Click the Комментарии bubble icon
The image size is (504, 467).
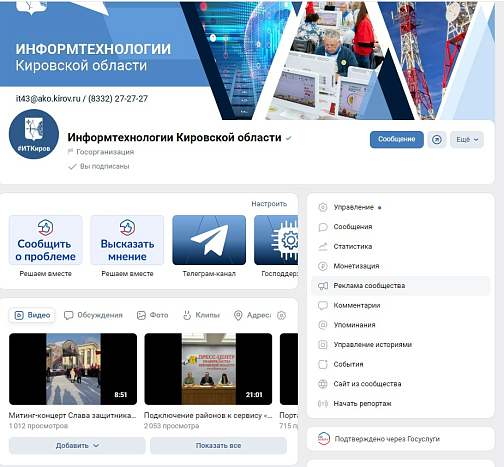323,306
